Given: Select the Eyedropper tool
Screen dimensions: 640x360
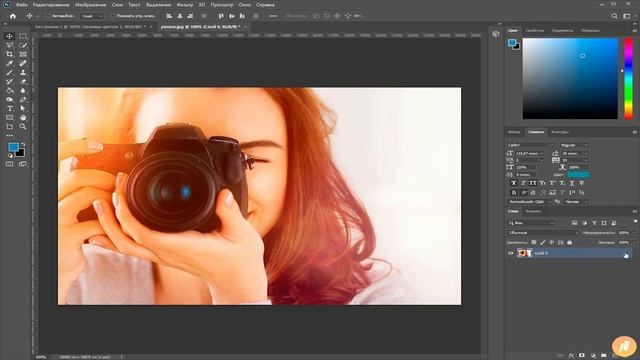Looking at the screenshot, I should pos(9,63).
